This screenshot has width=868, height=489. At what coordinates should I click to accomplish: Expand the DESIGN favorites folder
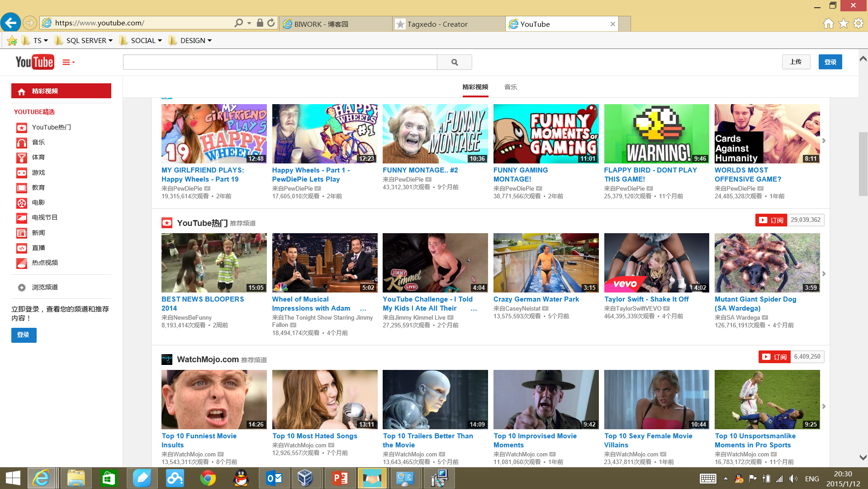pyautogui.click(x=190, y=41)
